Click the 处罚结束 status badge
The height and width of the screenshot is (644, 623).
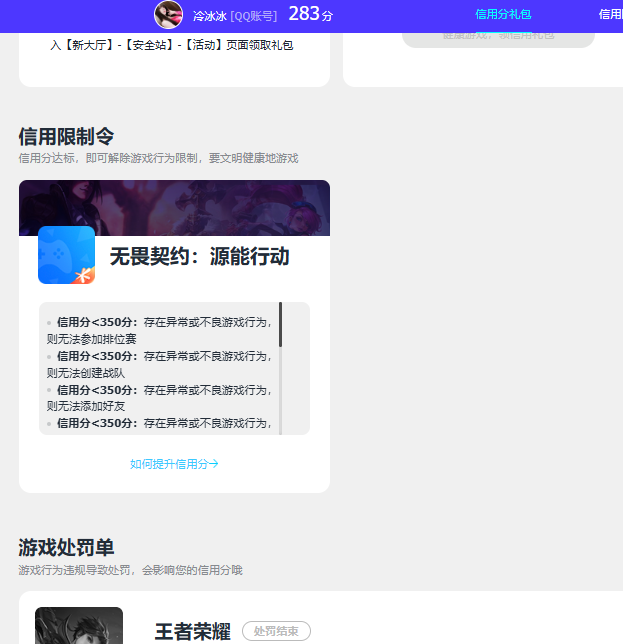click(276, 631)
